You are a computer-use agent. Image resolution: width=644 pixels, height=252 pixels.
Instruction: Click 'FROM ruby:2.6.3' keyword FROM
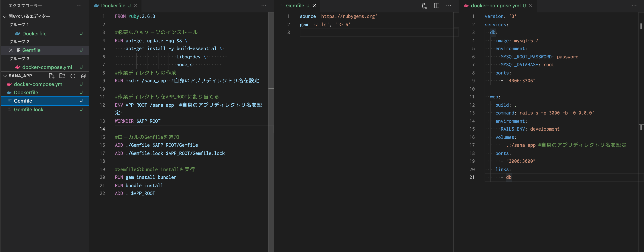point(120,16)
